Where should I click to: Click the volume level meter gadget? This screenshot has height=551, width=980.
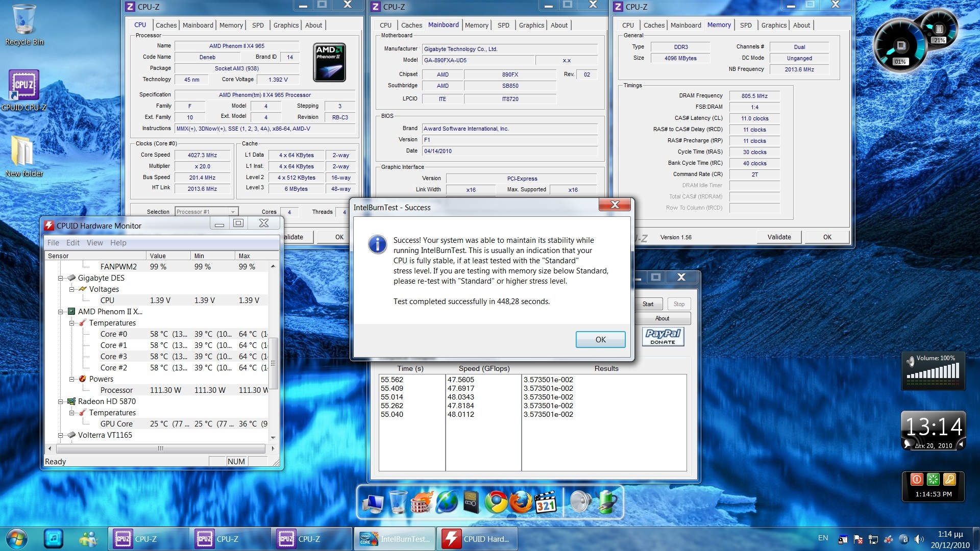pyautogui.click(x=933, y=371)
